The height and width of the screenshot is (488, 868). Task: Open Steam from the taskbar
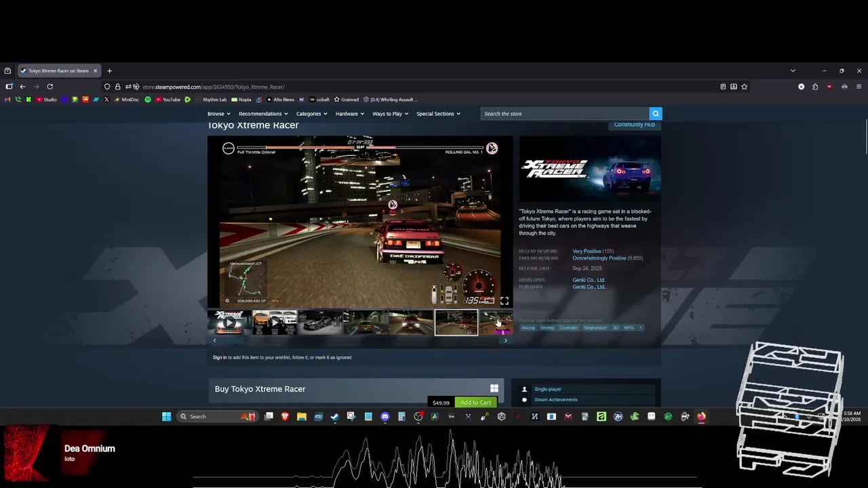(335, 416)
